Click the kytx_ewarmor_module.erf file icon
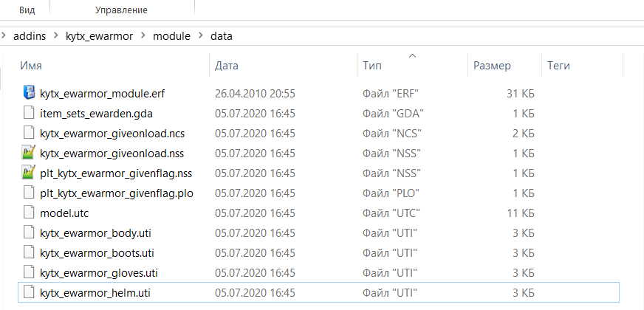 (x=29, y=93)
